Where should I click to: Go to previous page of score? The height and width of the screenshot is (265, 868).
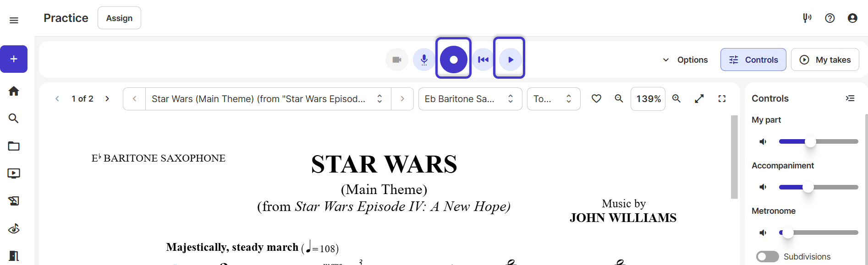(57, 99)
